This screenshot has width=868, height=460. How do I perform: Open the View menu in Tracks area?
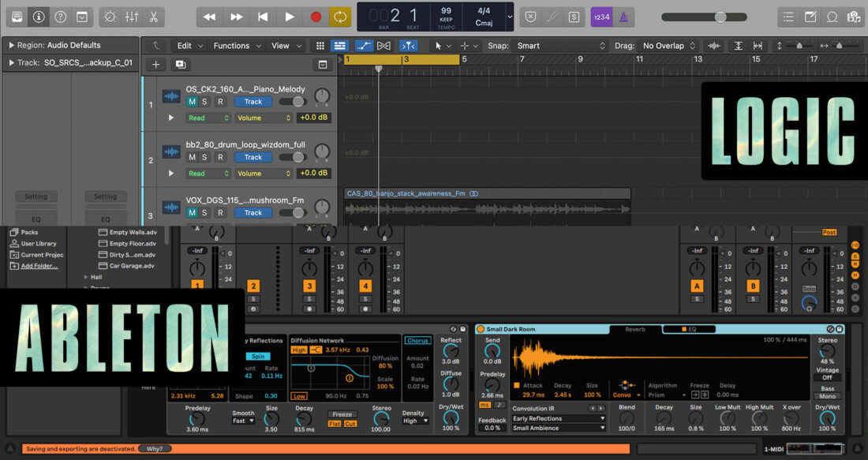pyautogui.click(x=286, y=46)
